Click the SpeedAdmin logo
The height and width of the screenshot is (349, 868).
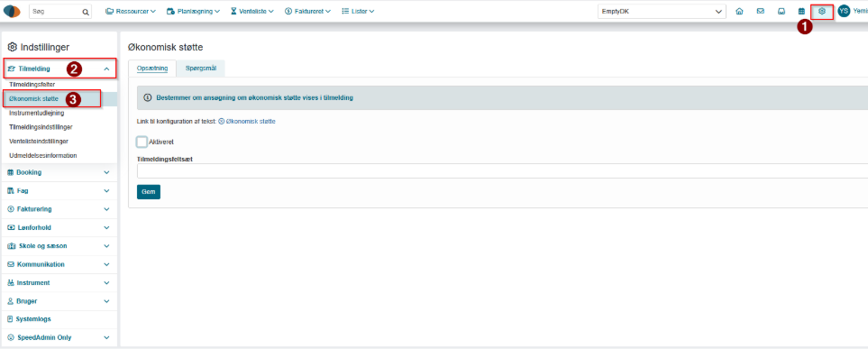point(13,11)
